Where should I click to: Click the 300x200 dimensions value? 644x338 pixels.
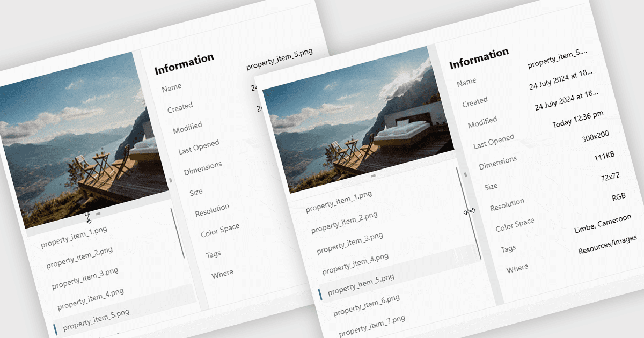pos(595,137)
